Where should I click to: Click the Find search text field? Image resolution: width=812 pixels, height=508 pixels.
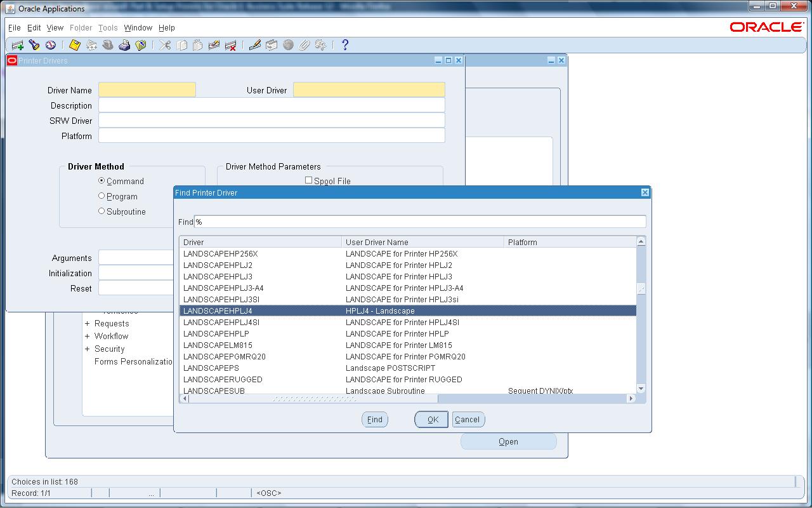point(420,222)
